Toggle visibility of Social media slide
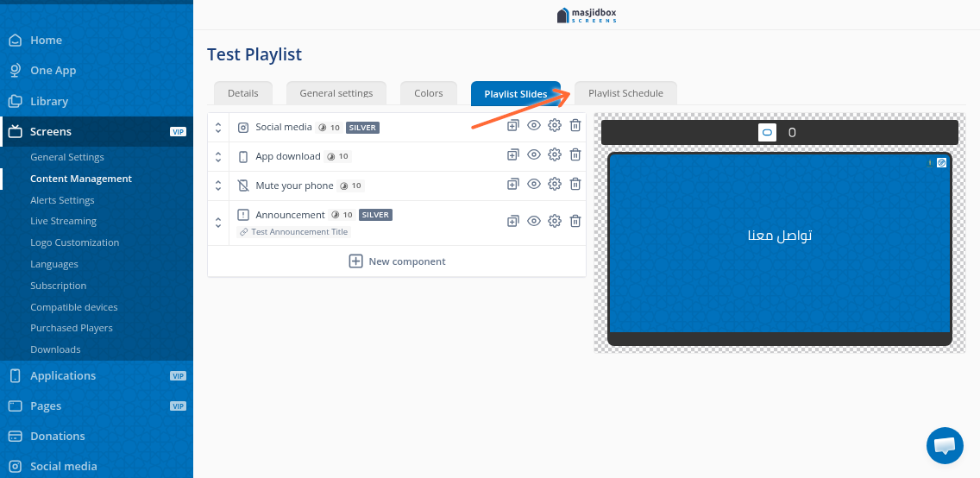 pos(534,126)
